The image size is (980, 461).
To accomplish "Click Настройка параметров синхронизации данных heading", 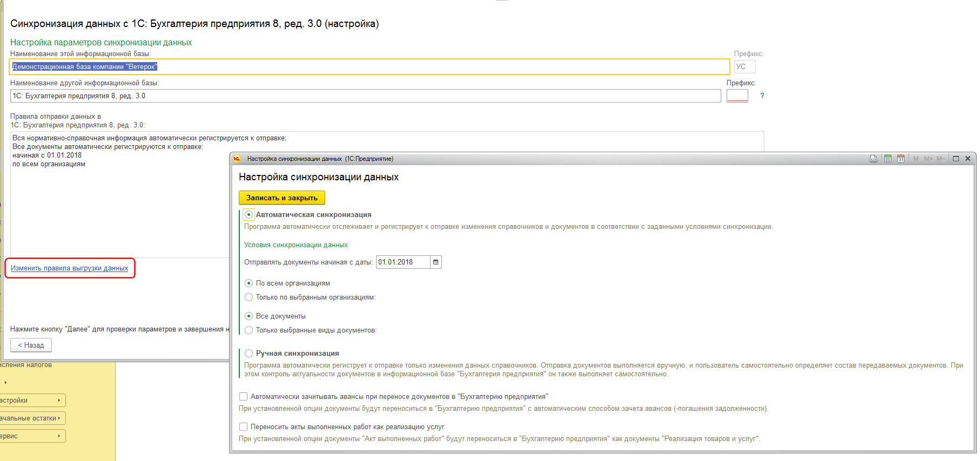I will 101,43.
